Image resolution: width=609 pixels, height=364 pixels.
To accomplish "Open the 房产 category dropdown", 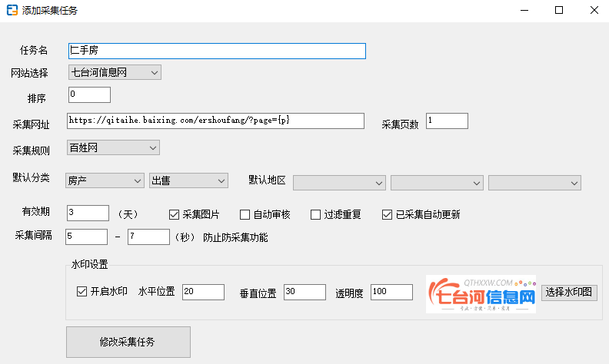I will tap(105, 180).
